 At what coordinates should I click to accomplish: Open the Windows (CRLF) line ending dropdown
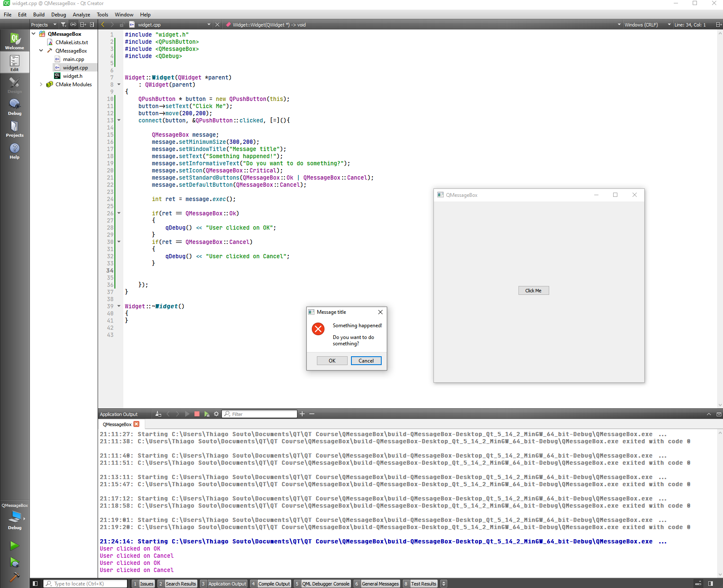coord(647,24)
